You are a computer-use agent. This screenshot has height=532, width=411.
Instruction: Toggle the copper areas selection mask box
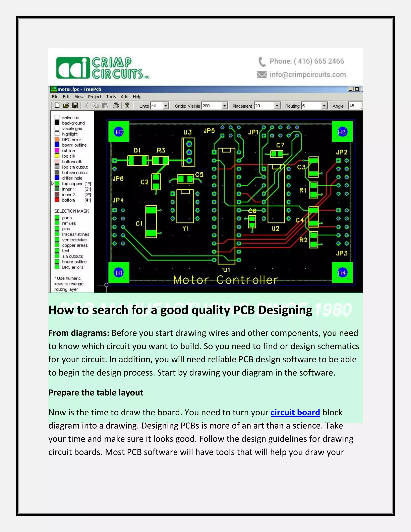coord(57,245)
